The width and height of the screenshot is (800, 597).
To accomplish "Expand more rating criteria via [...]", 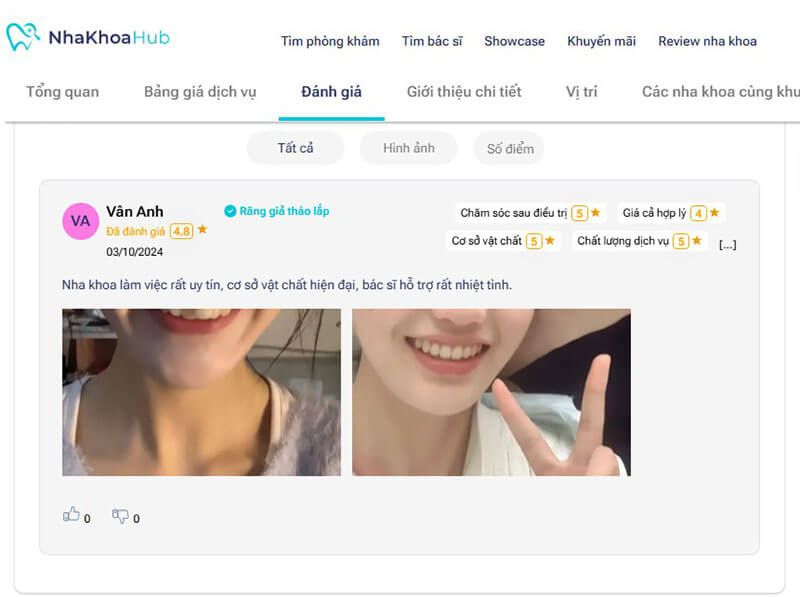I will [728, 245].
